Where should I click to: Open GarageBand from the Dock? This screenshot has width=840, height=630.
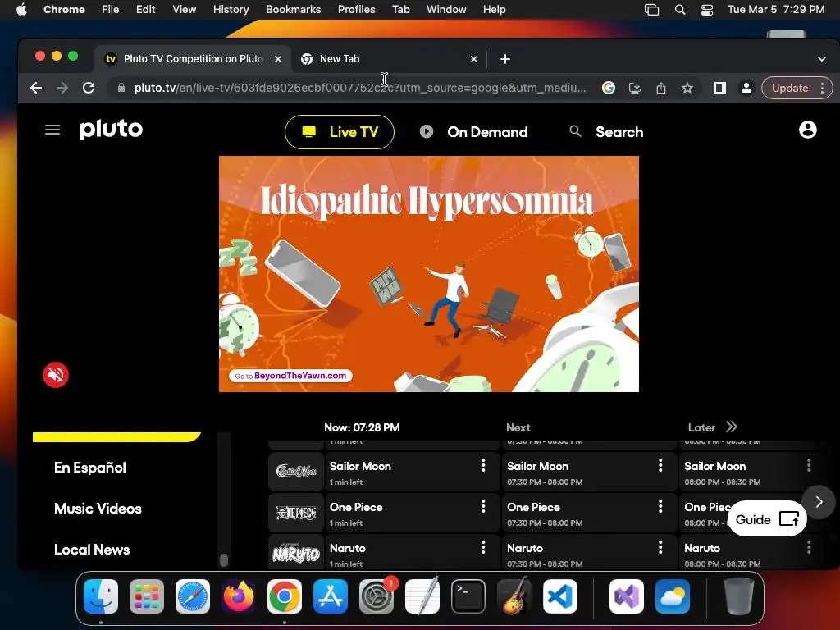click(x=514, y=596)
